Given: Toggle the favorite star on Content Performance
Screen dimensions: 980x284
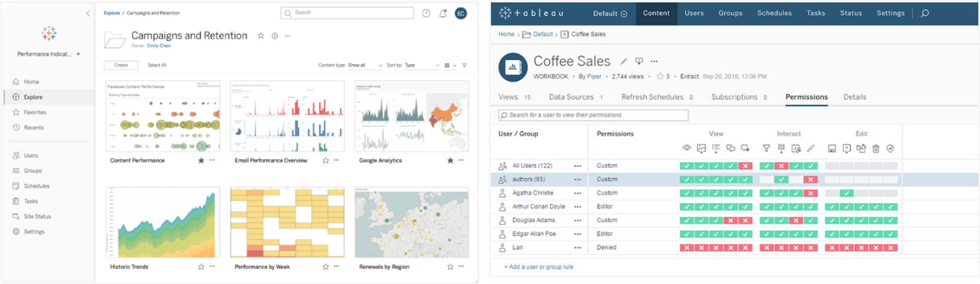Looking at the screenshot, I should pyautogui.click(x=201, y=160).
